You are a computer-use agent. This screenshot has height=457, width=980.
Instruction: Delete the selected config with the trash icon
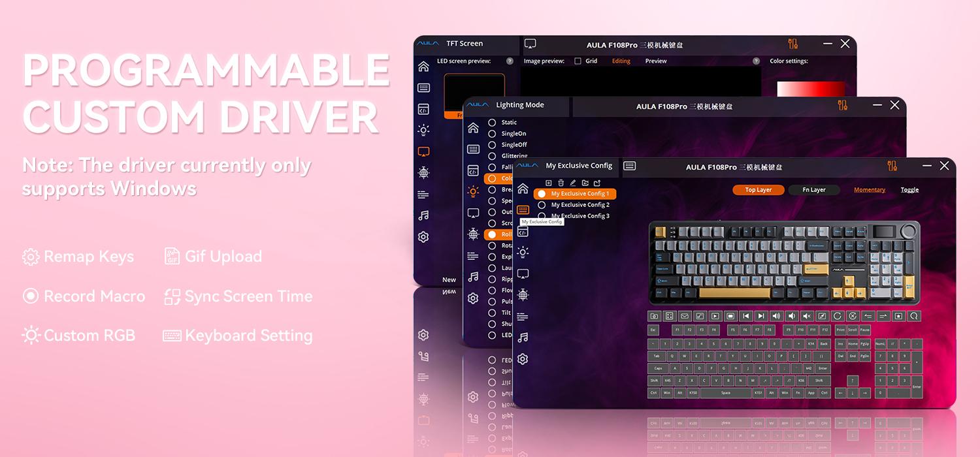561,182
